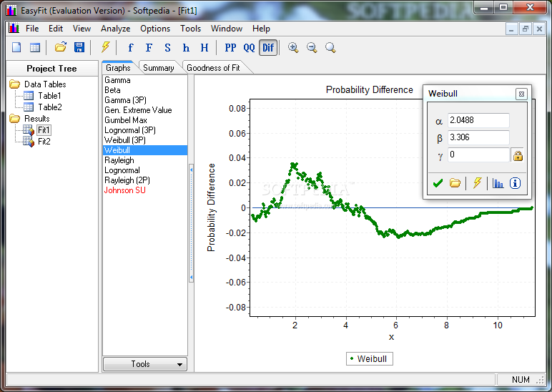The image size is (552, 392).
Task: Collapse the Results folder
Action: click(15, 118)
